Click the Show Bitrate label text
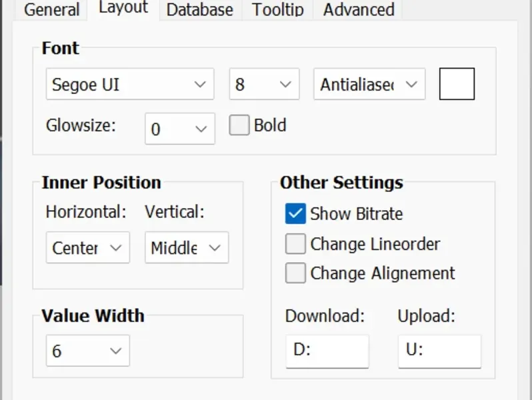This screenshot has height=400, width=532. click(356, 214)
